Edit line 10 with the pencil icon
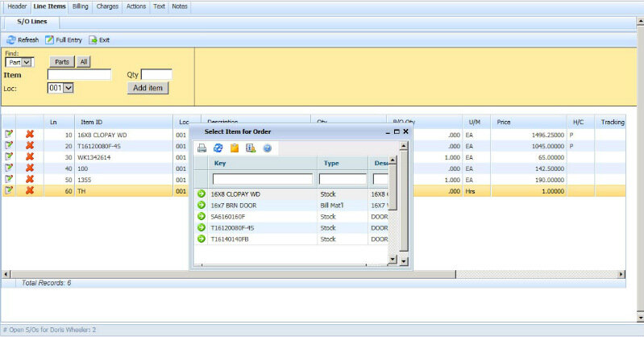 9,134
